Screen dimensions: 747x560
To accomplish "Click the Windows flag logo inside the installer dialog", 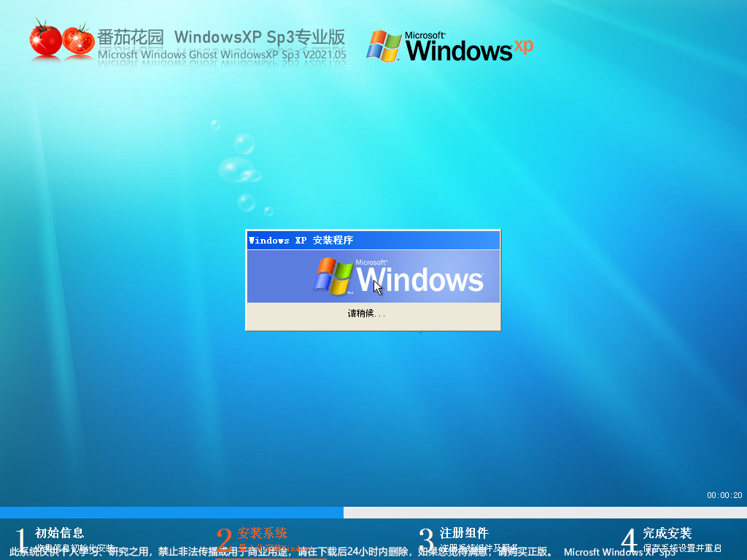I will pos(335,276).
